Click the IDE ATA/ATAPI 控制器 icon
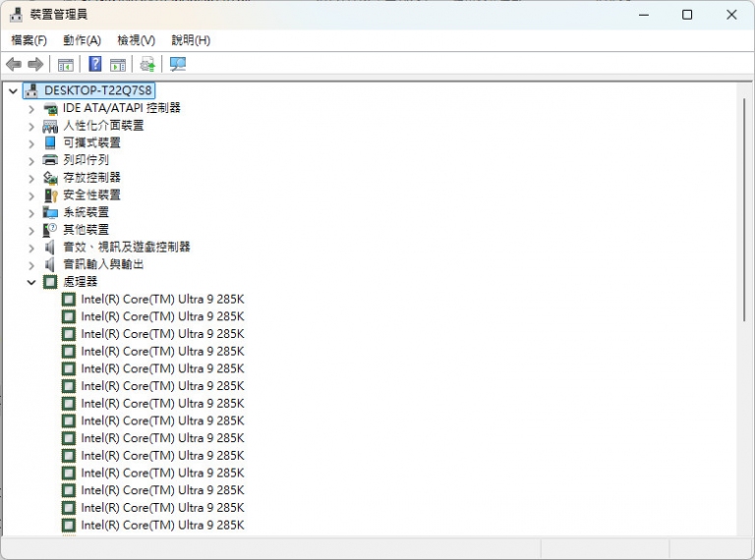Viewport: 755px width, 560px height. 50,108
